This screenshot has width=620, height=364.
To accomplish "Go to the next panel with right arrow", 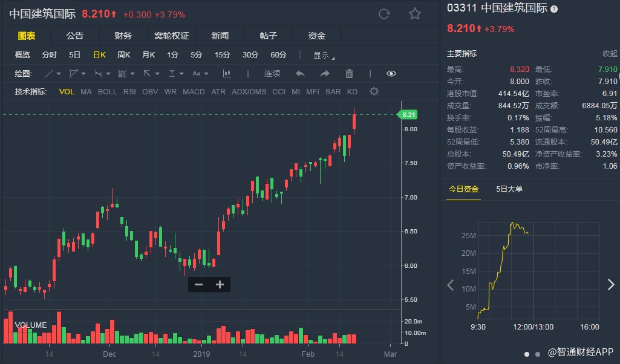I will pyautogui.click(x=610, y=285).
